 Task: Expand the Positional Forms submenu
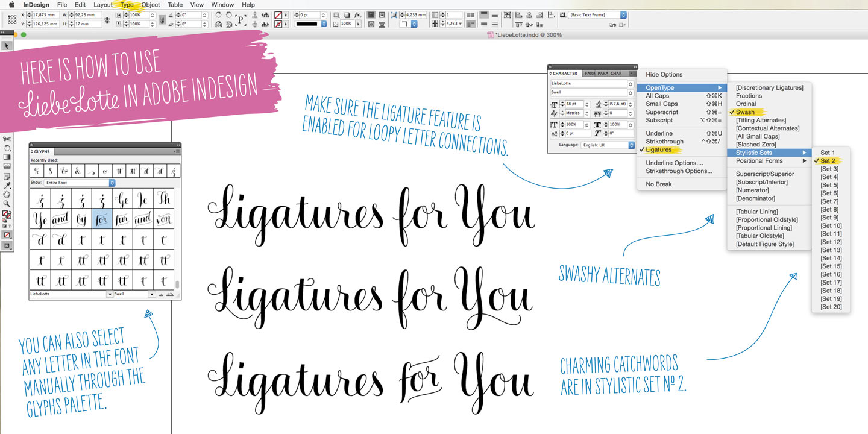[759, 161]
